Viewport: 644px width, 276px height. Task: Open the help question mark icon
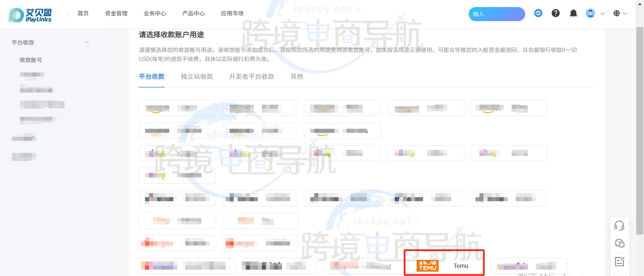click(556, 13)
